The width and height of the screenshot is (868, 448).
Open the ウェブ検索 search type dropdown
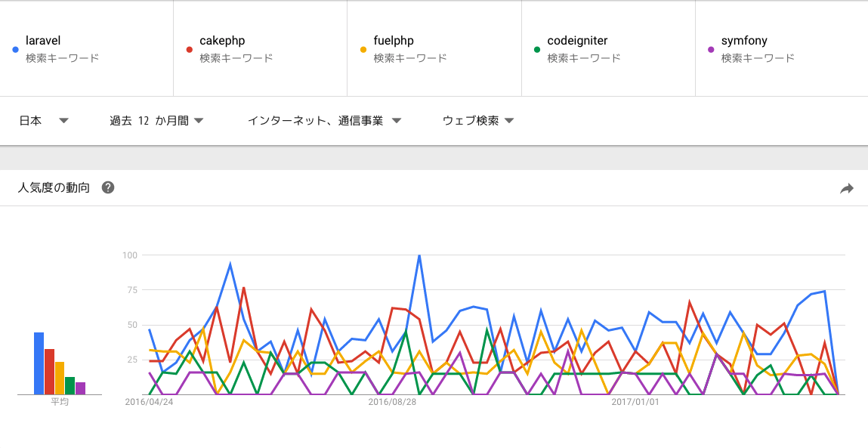click(x=478, y=121)
